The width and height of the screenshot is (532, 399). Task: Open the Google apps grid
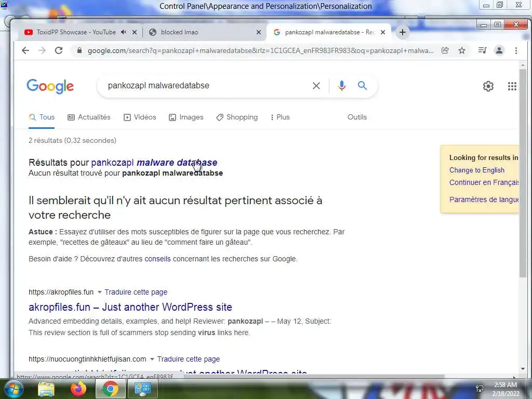click(x=512, y=86)
